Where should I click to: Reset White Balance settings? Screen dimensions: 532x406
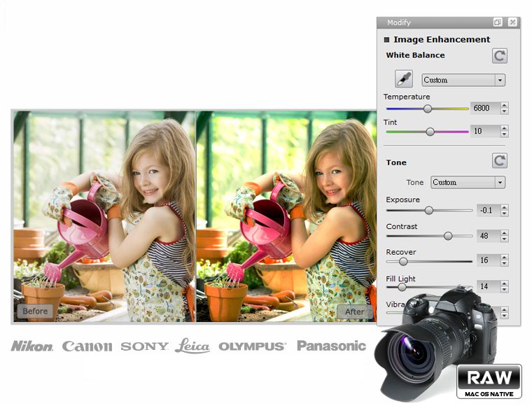499,55
